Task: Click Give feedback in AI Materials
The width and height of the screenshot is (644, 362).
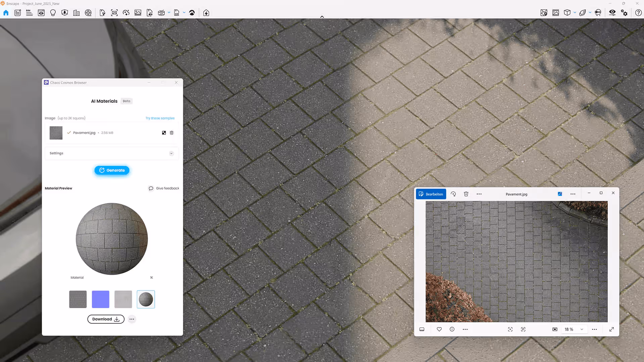Action: click(164, 188)
